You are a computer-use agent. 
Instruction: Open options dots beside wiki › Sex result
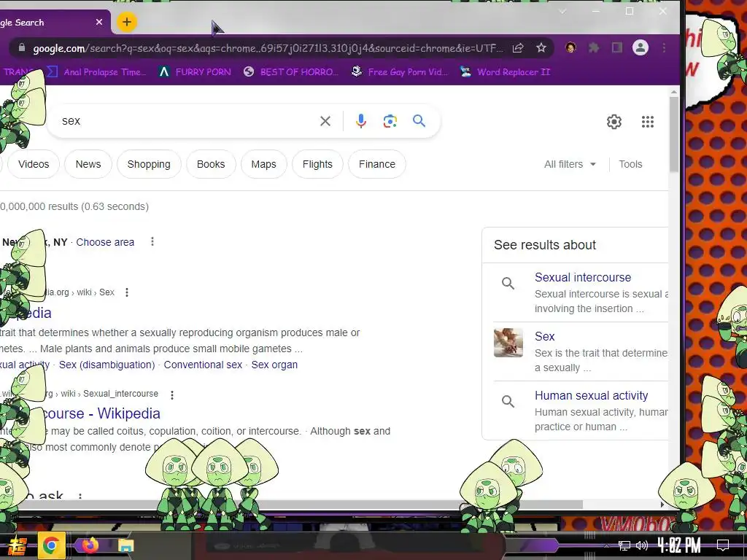point(127,292)
